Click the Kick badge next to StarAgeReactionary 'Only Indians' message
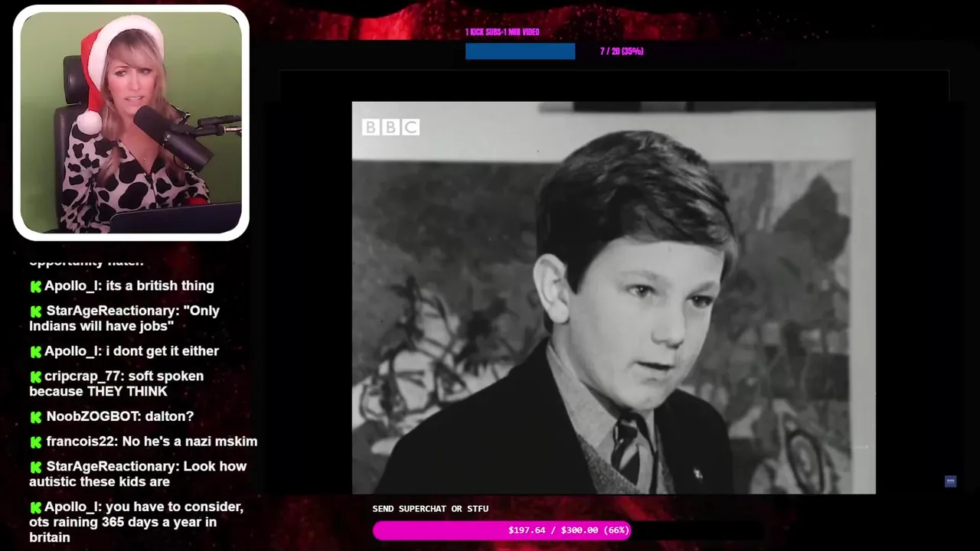The height and width of the screenshot is (551, 980). click(35, 311)
